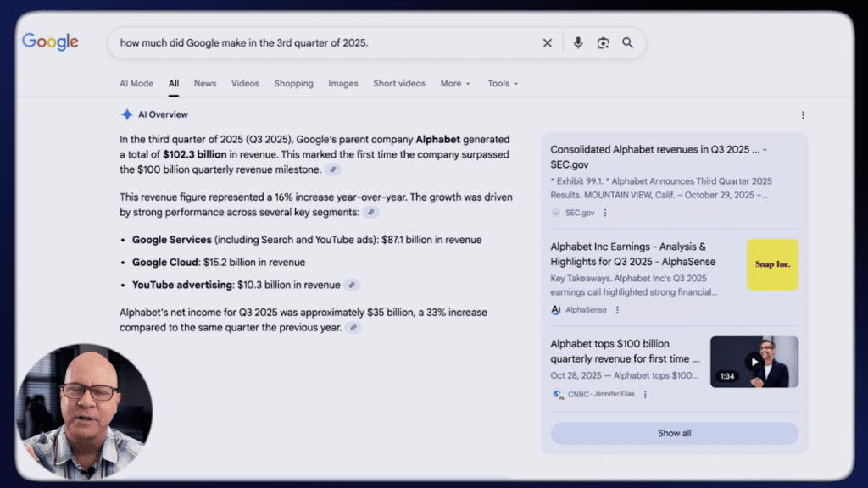Switch to the News tab
The width and height of the screenshot is (868, 488).
(204, 83)
